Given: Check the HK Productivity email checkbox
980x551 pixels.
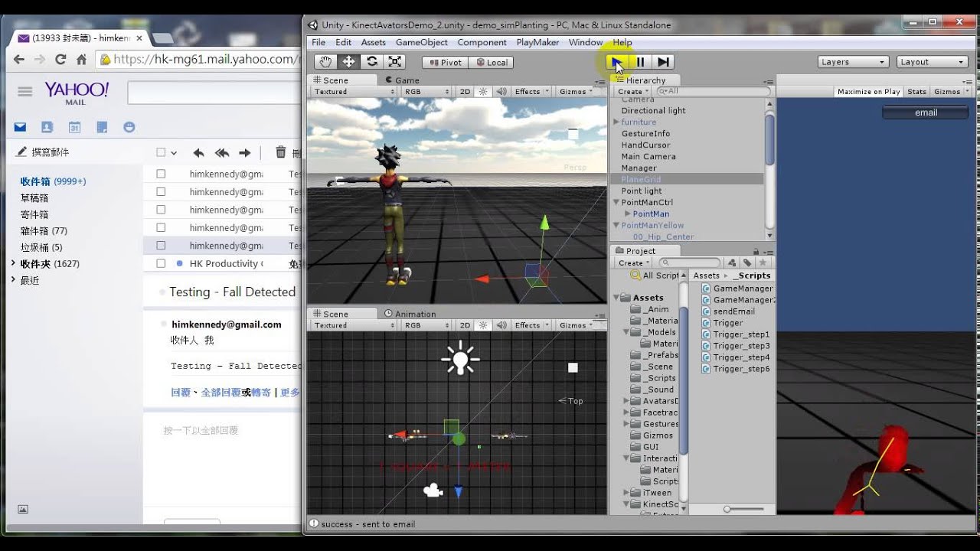Looking at the screenshot, I should click(x=161, y=263).
